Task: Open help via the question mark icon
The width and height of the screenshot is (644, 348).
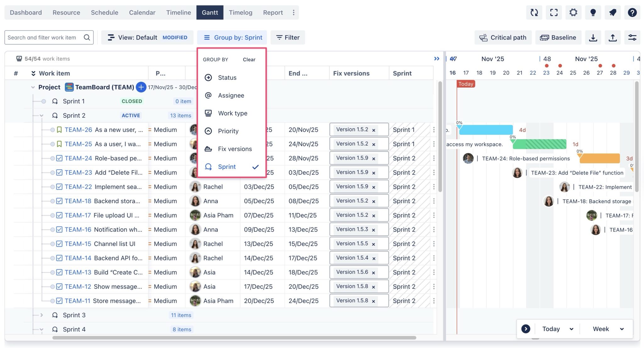Action: pyautogui.click(x=632, y=12)
